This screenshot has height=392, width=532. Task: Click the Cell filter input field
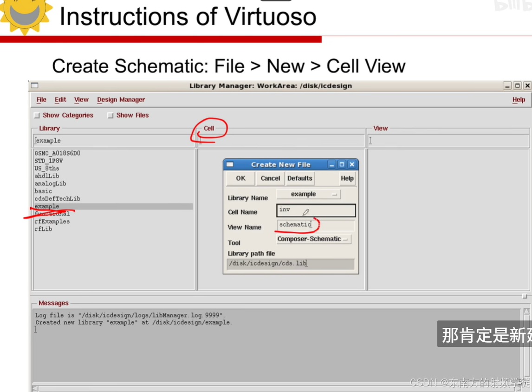point(281,141)
